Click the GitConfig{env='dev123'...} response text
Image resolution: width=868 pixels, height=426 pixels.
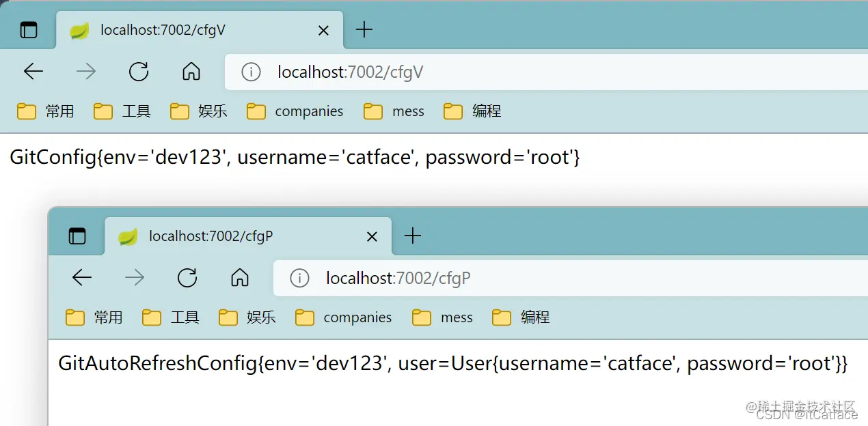point(295,158)
